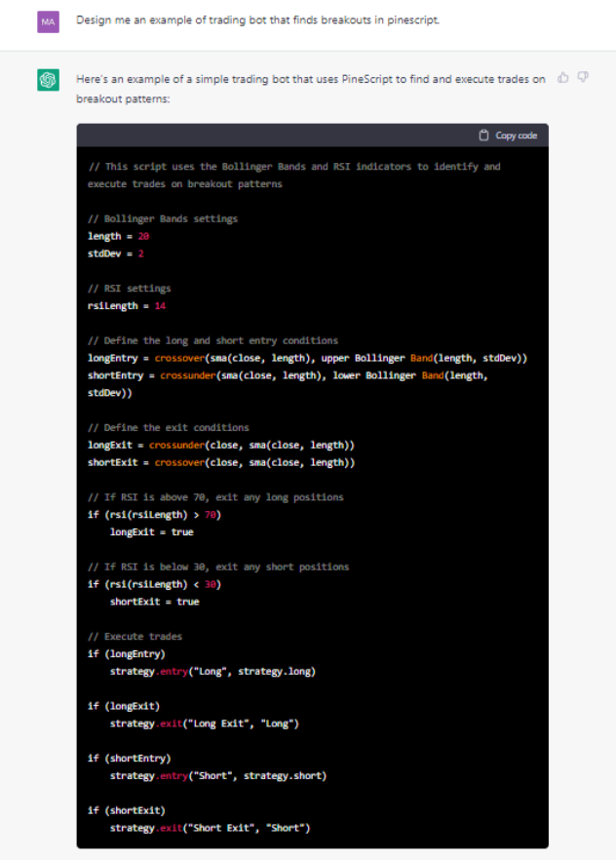This screenshot has height=860, width=616.
Task: Click the line starting with 'longExit = crossunder'
Action: 221,446
